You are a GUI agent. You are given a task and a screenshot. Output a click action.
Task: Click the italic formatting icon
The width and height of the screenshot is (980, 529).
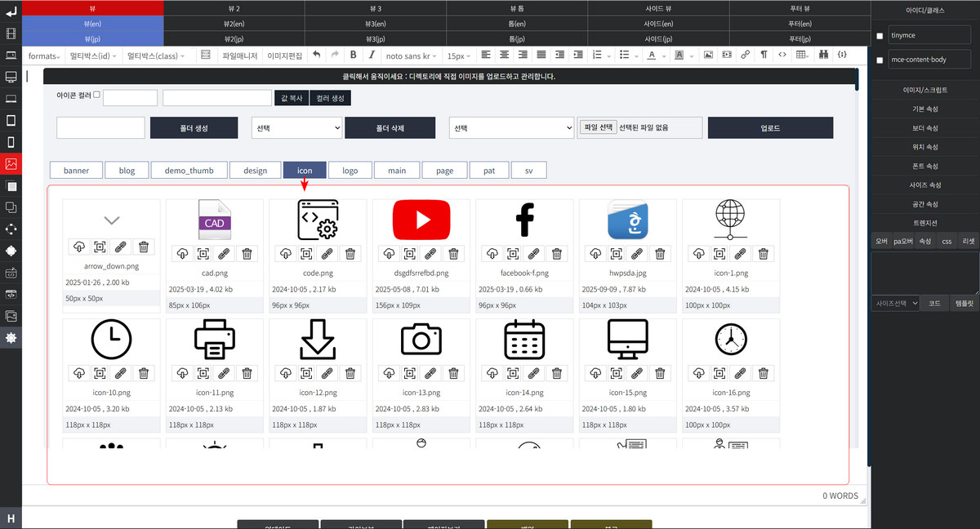(x=372, y=56)
